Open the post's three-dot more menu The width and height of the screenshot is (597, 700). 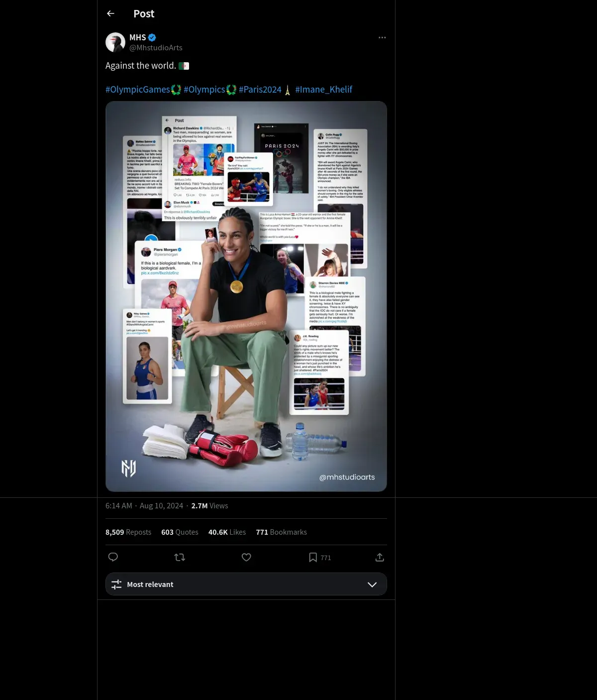(x=382, y=37)
